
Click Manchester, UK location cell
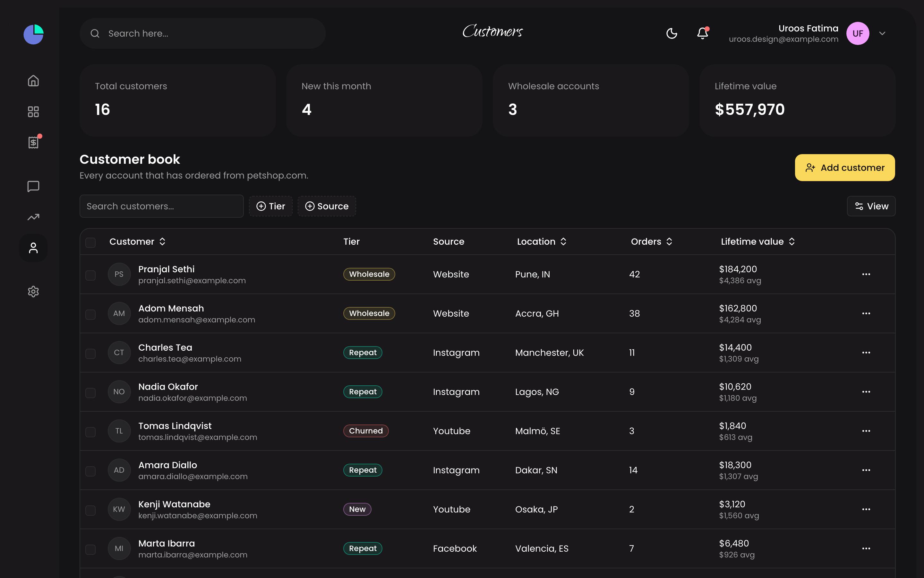[x=550, y=353]
